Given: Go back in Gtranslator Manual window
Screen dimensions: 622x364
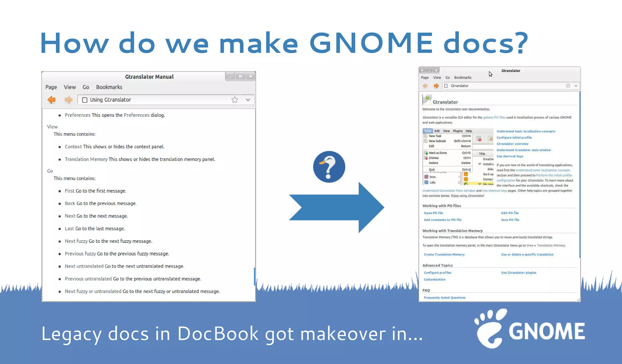Looking at the screenshot, I should coord(52,99).
